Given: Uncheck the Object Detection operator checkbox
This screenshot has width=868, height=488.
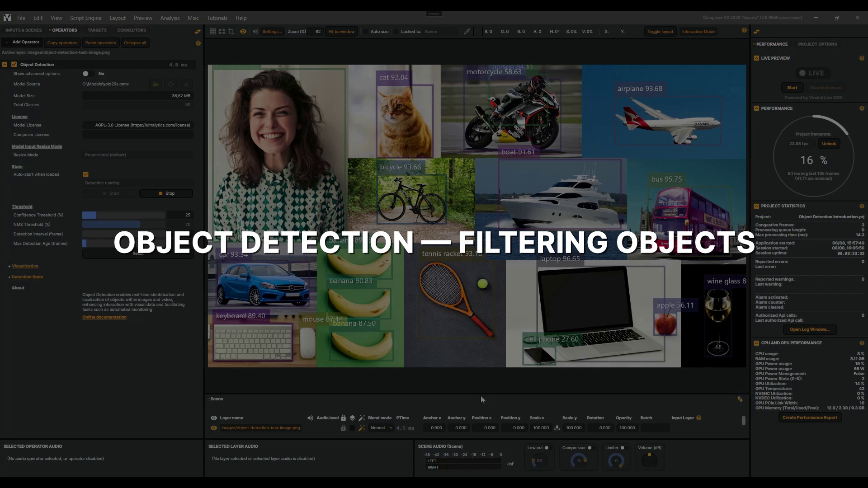Looking at the screenshot, I should pyautogui.click(x=14, y=65).
